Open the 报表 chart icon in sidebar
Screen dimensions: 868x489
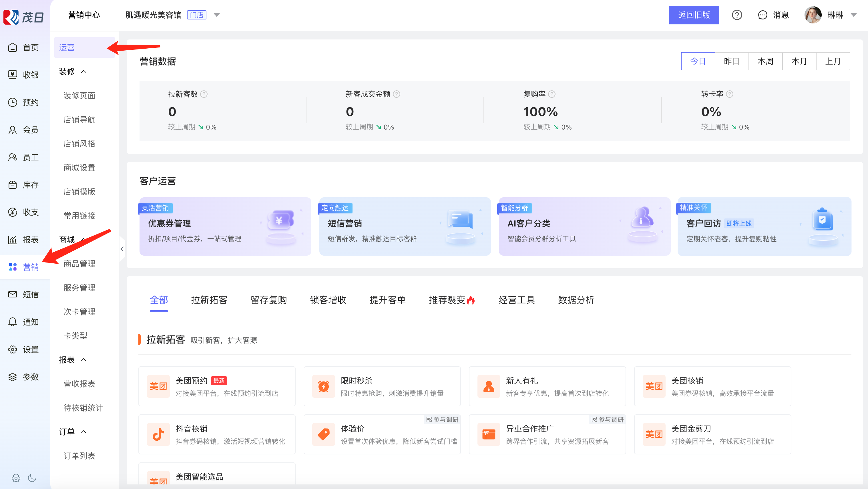click(x=13, y=240)
